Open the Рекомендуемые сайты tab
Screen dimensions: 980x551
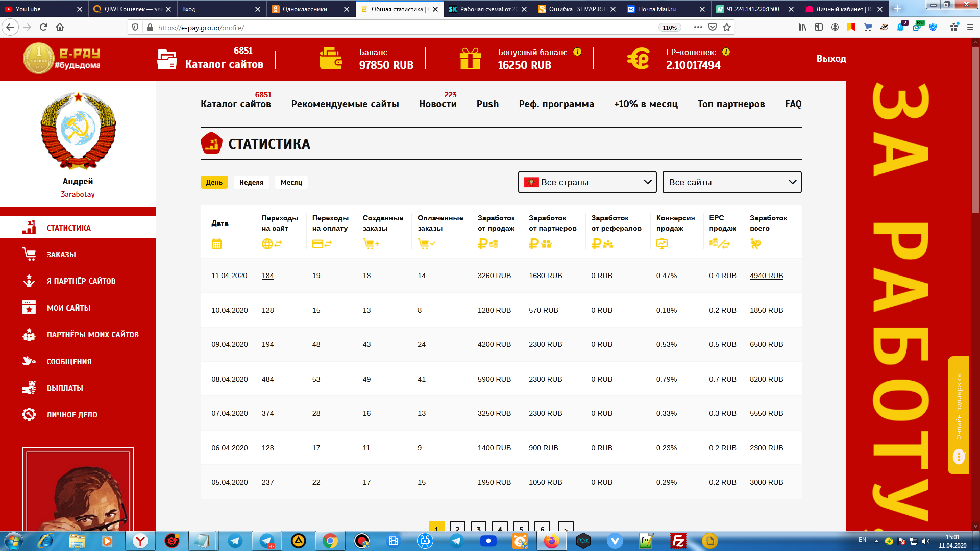345,104
